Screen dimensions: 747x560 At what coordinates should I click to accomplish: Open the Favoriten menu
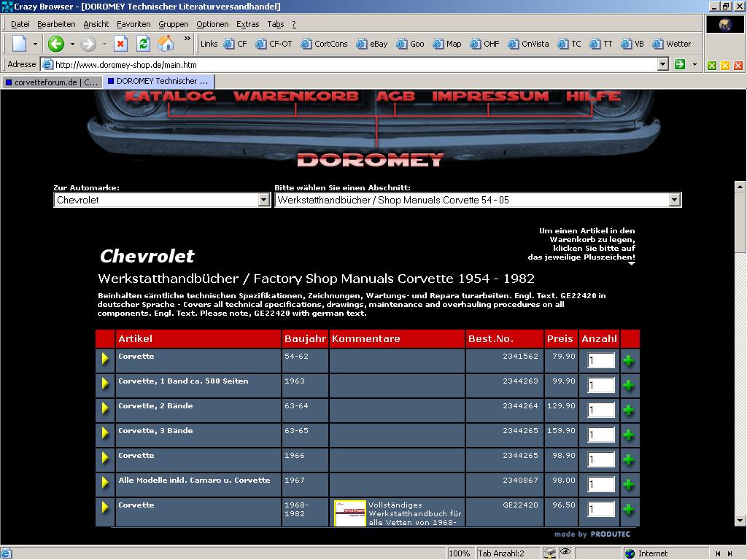point(133,24)
